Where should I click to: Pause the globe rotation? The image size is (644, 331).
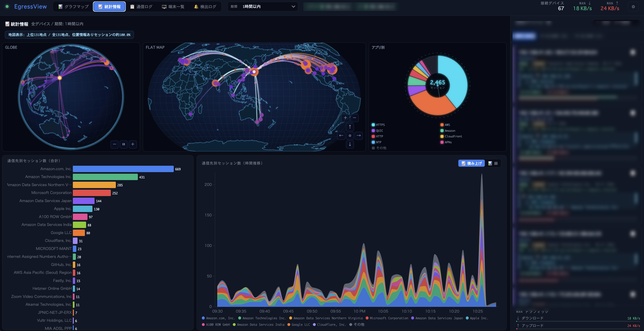point(124,144)
